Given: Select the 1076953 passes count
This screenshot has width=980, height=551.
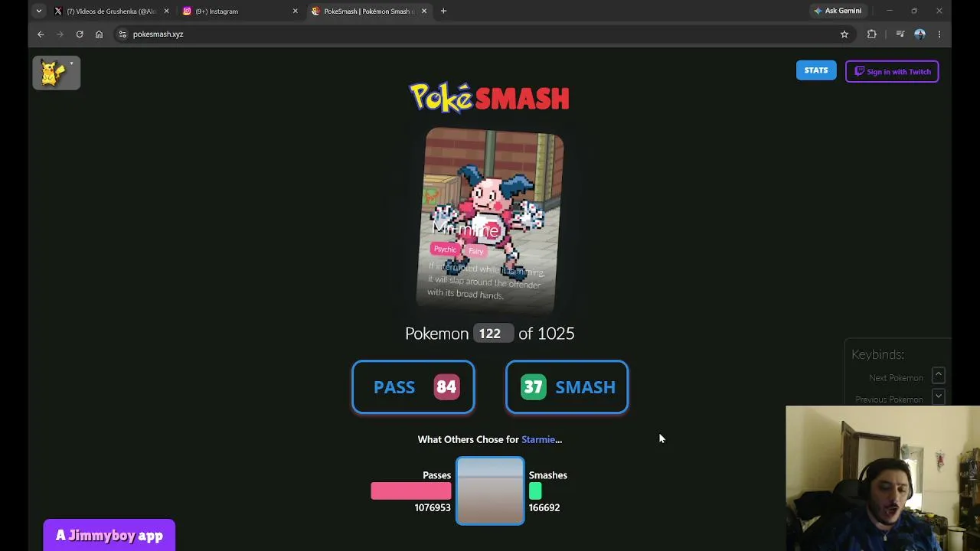Looking at the screenshot, I should (433, 507).
